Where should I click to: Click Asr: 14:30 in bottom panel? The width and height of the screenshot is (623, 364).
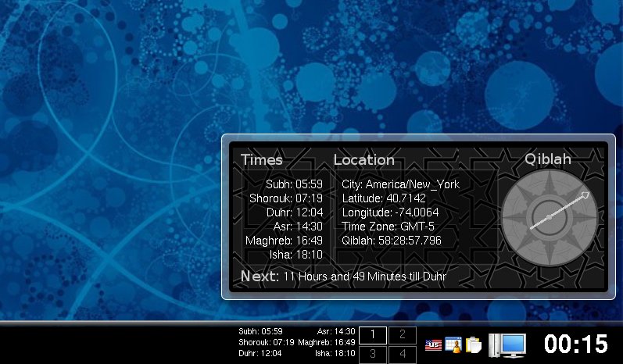pyautogui.click(x=336, y=331)
